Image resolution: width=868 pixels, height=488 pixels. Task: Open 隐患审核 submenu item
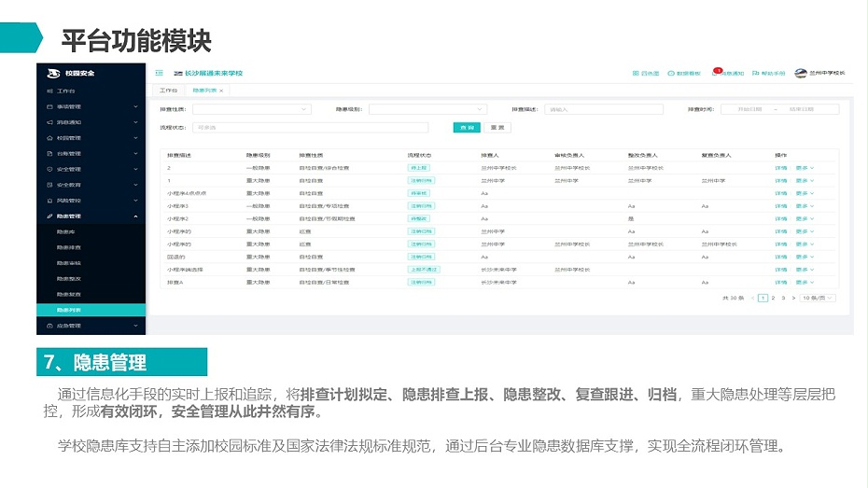(x=69, y=263)
